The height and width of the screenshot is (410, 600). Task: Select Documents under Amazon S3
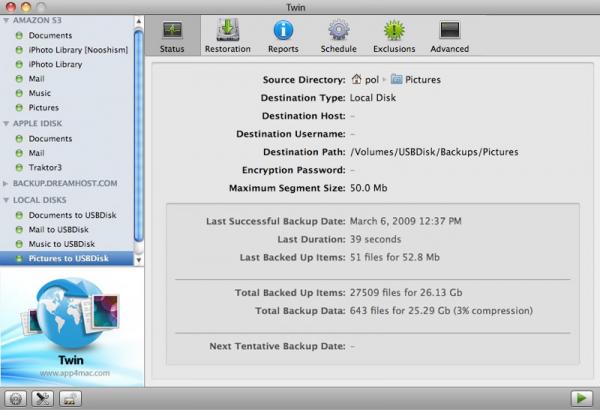(50, 35)
